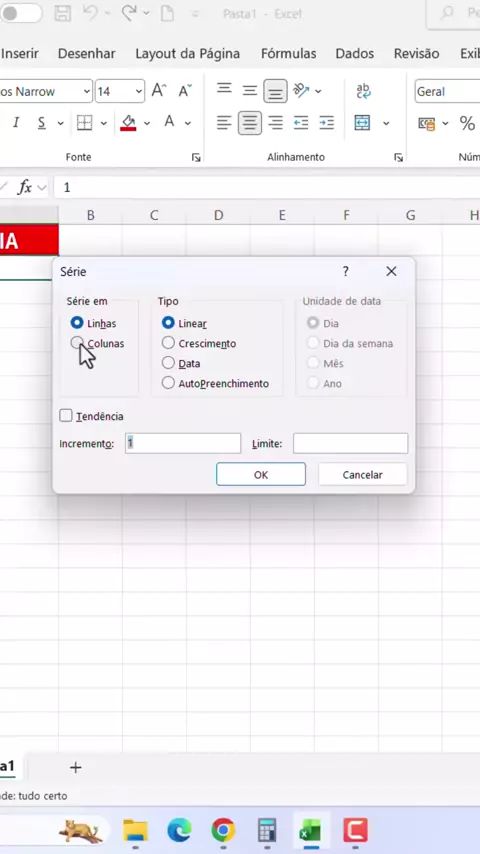The image size is (480, 854).
Task: Apply percent style format
Action: click(467, 124)
